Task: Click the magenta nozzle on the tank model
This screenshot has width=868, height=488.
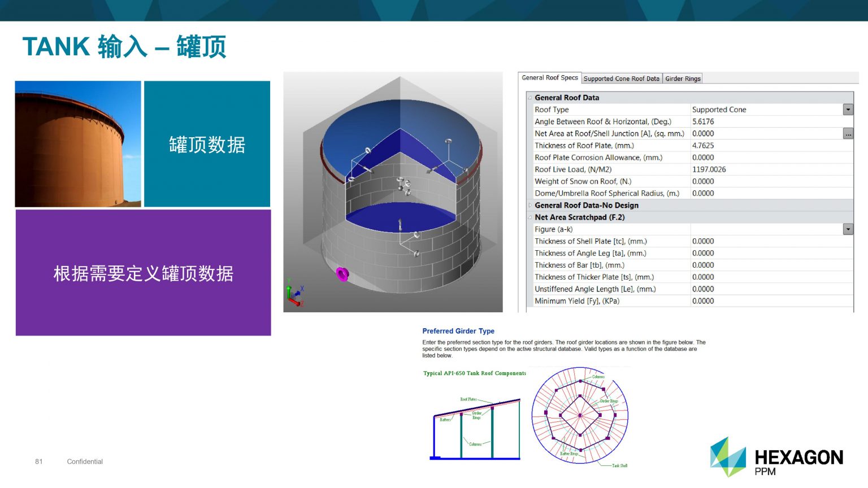Action: (342, 274)
